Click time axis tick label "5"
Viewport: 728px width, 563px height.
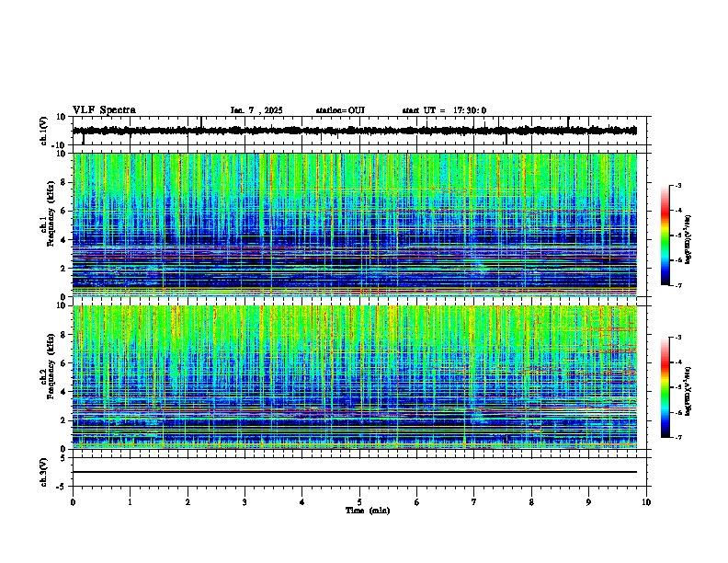359,502
